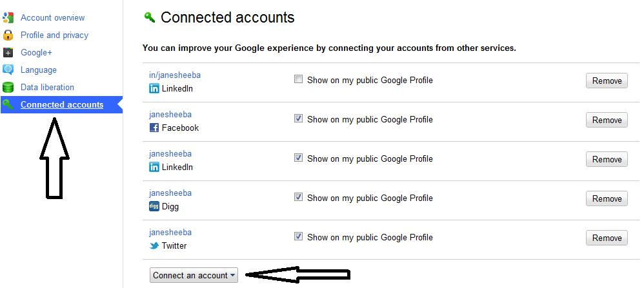Open the in/janesheeba LinkedIn profile link

175,75
